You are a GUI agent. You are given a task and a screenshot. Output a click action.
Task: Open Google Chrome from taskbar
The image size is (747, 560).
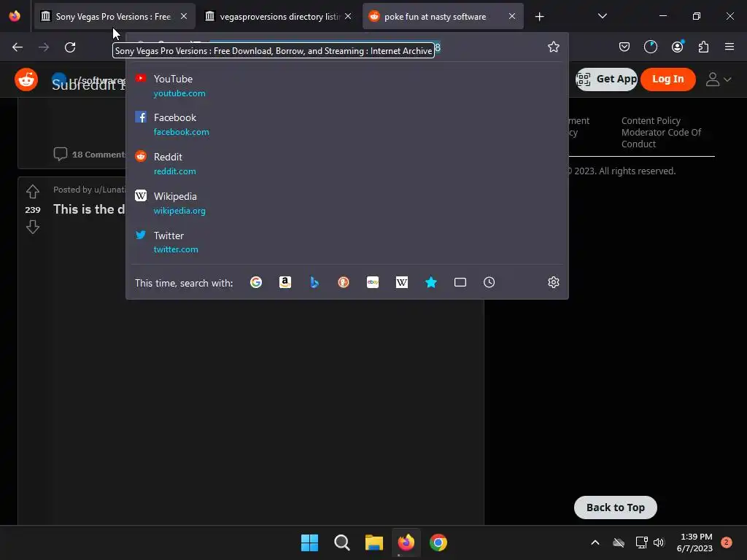(438, 542)
